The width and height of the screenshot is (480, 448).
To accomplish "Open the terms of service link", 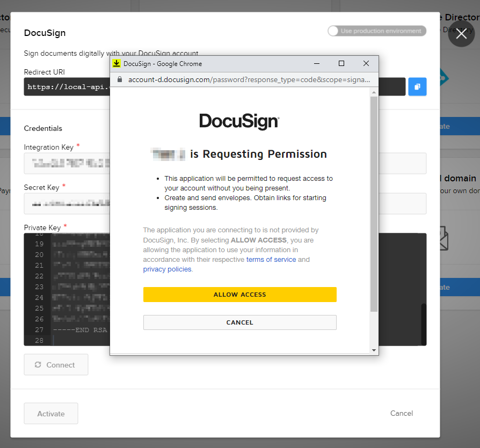I will (271, 260).
